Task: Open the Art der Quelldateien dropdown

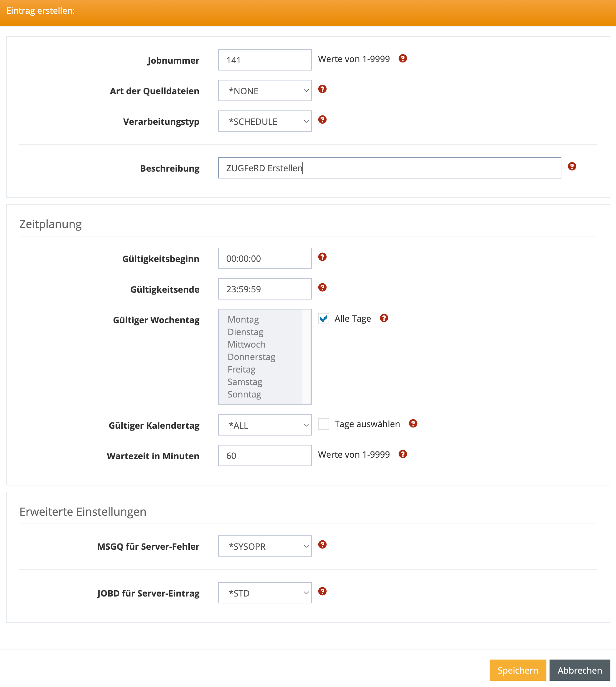Action: [x=265, y=91]
